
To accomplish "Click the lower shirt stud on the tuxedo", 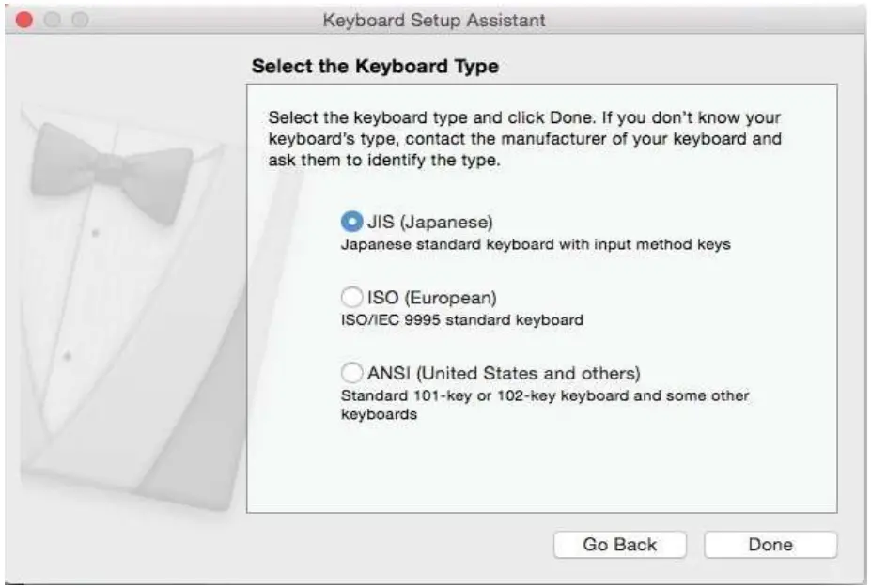I will (x=67, y=357).
